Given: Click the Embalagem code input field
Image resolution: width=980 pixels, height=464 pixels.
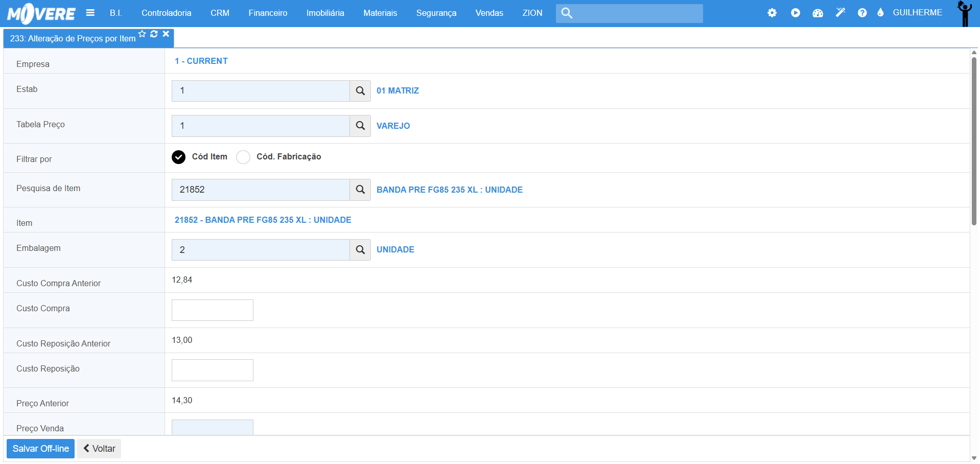Looking at the screenshot, I should (x=261, y=250).
